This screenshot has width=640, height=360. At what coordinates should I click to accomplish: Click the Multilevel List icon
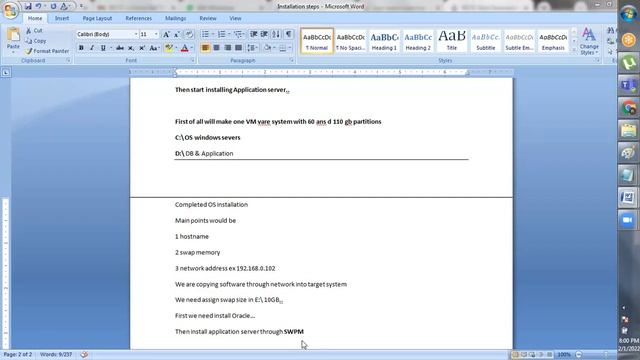point(238,34)
